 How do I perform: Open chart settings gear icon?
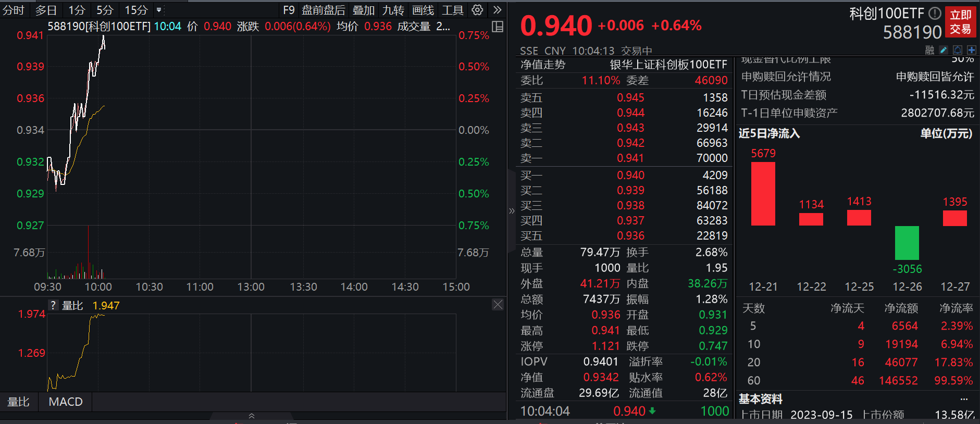477,10
